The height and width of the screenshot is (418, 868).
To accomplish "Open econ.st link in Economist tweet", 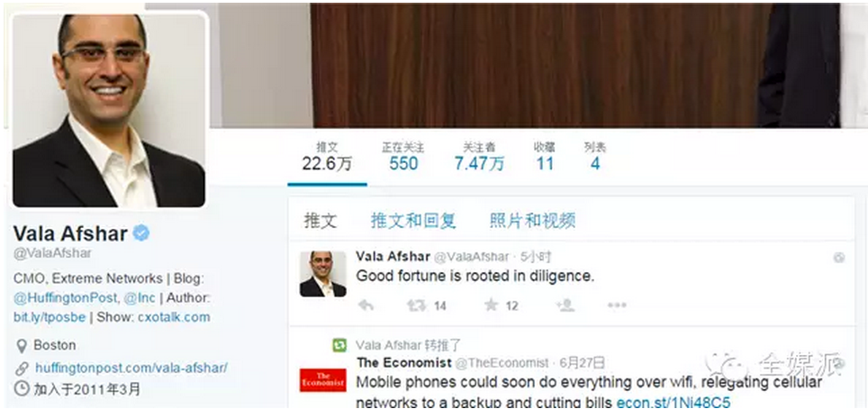I will [x=674, y=403].
